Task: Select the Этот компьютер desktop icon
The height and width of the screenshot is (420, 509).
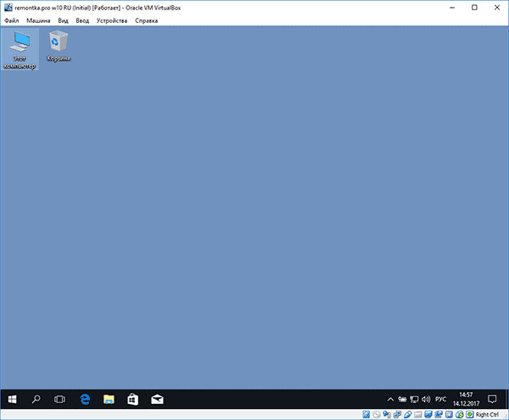Action: click(x=20, y=48)
